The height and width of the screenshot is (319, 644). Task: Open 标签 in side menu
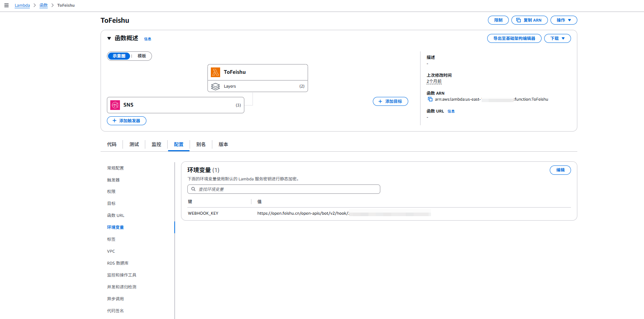click(x=111, y=239)
